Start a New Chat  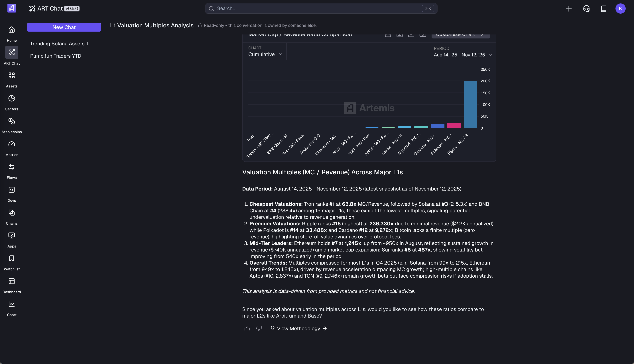click(64, 27)
